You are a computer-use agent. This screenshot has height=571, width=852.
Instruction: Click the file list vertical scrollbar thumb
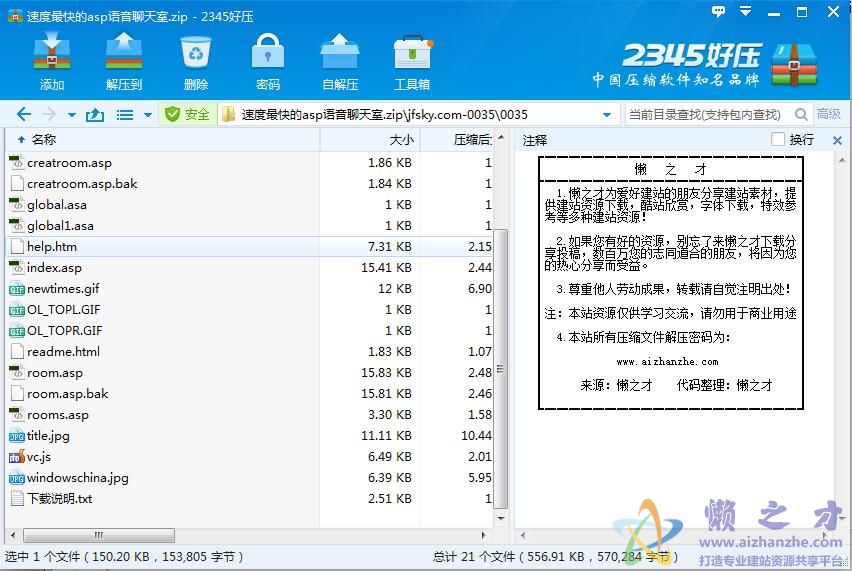500,369
